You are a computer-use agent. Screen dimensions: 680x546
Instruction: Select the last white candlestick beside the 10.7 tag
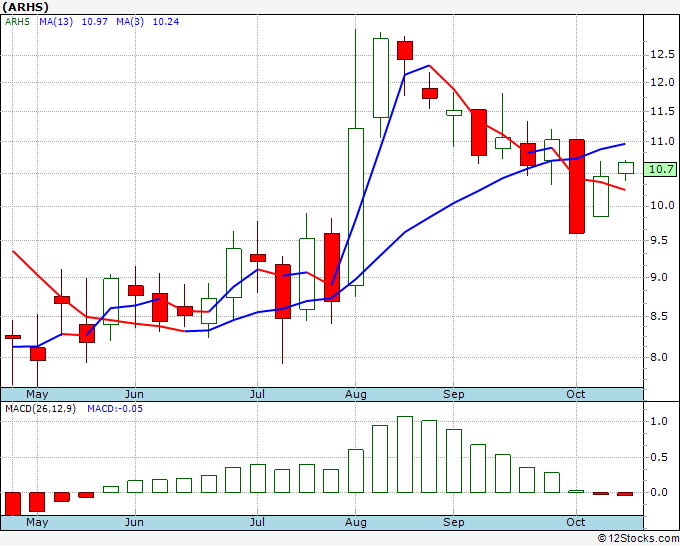pyautogui.click(x=626, y=168)
